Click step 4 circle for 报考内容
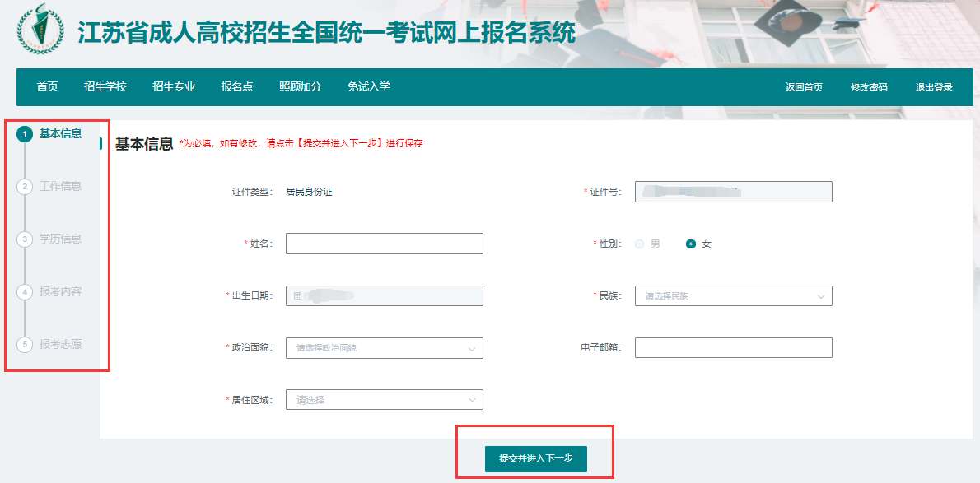 tap(25, 292)
